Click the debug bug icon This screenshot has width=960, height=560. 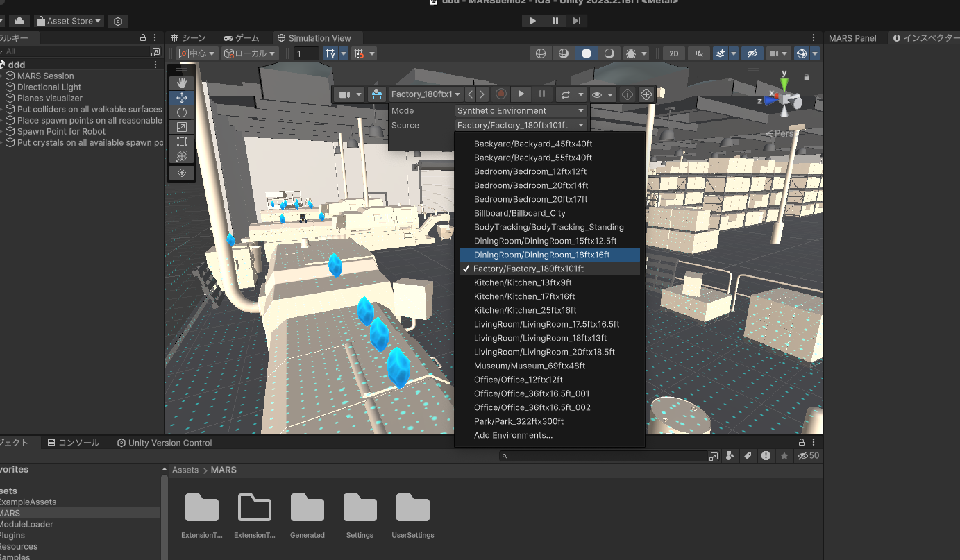(x=631, y=53)
